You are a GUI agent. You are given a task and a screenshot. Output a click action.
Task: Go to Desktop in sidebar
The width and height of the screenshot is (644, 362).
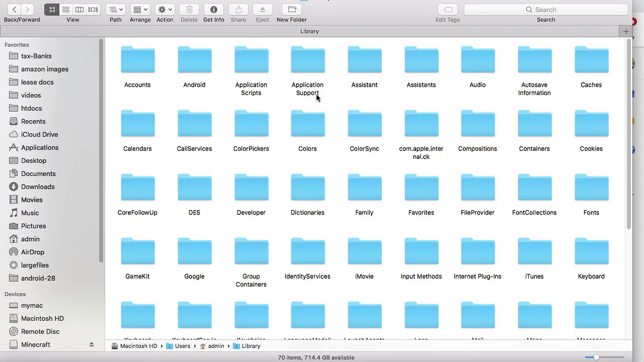[x=34, y=160]
